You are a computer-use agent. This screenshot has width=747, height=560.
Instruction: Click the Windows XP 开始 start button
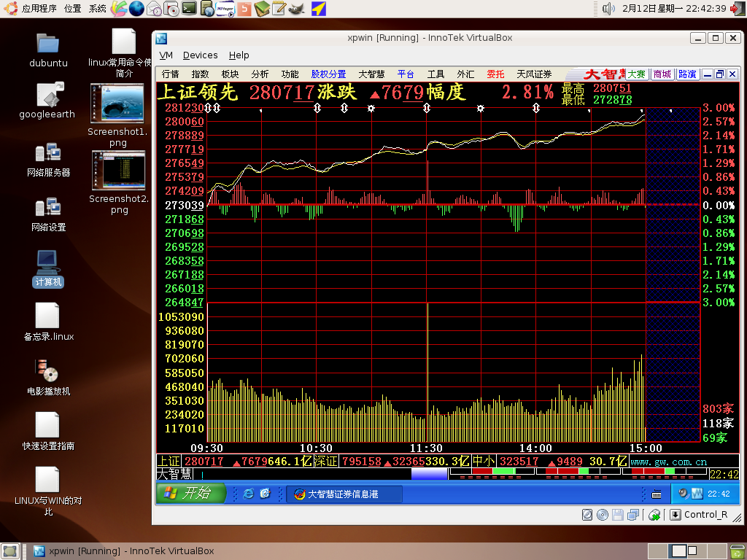tap(191, 493)
